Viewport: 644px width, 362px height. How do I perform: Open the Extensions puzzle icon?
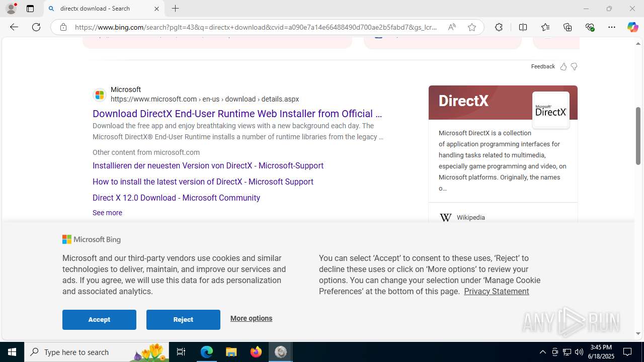coord(499,27)
